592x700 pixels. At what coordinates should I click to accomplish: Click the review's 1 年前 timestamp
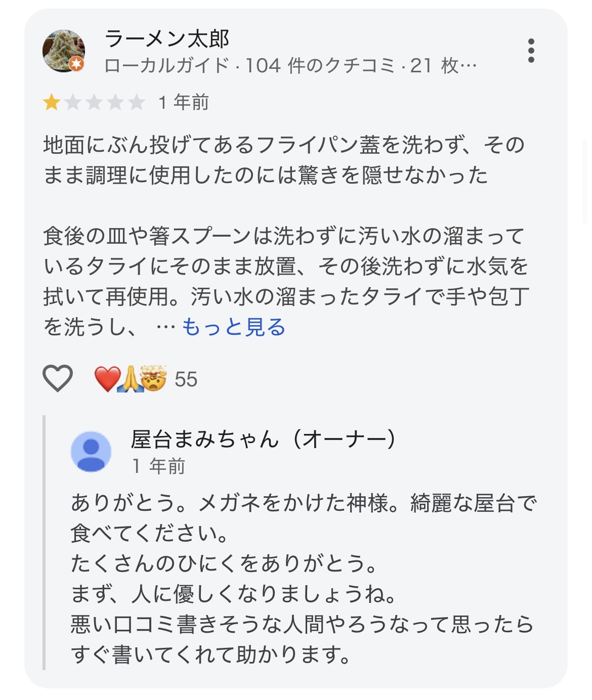tap(183, 103)
